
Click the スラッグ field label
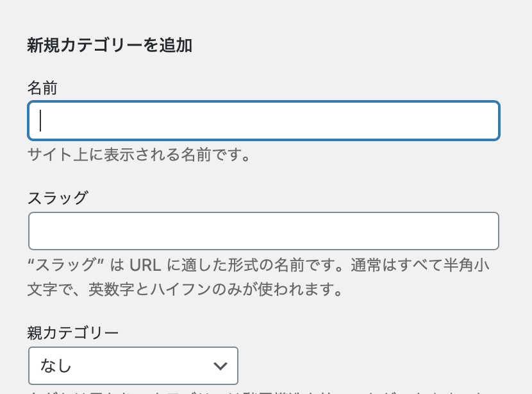point(58,198)
